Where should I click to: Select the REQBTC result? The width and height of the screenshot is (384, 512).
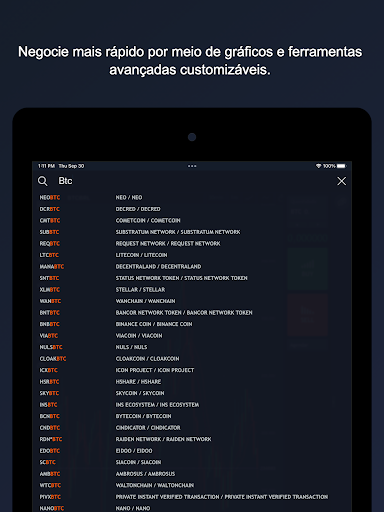[x=49, y=244]
